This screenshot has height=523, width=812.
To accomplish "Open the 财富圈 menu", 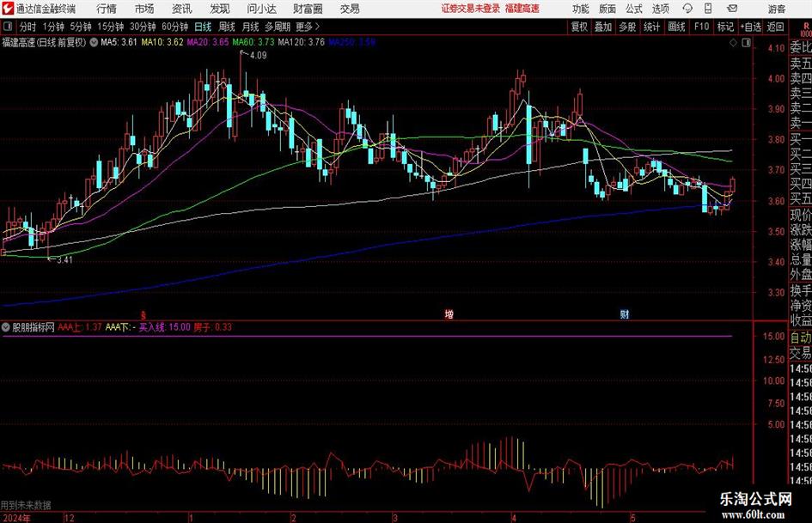I will pyautogui.click(x=308, y=9).
